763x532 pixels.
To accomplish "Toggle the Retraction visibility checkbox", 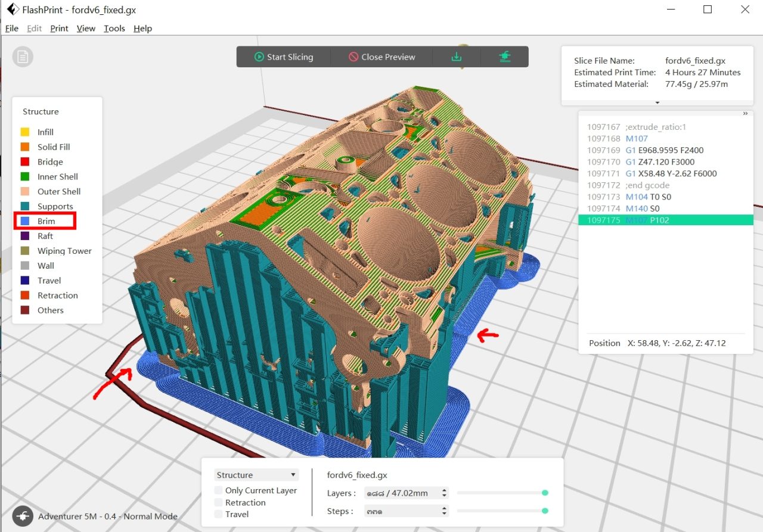I will click(219, 502).
